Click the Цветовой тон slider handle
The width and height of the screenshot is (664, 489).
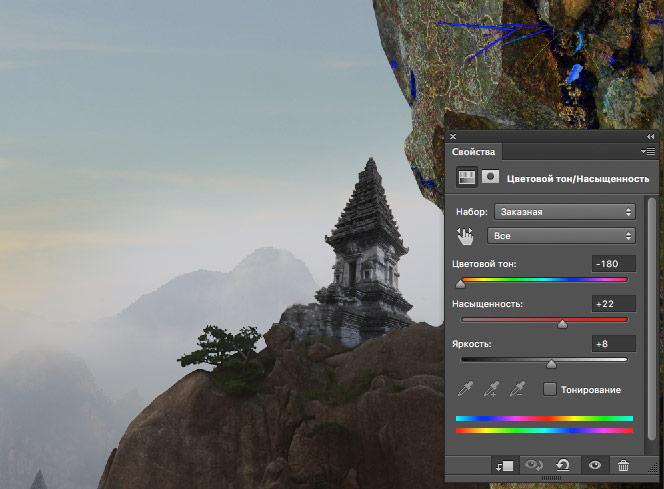point(461,285)
